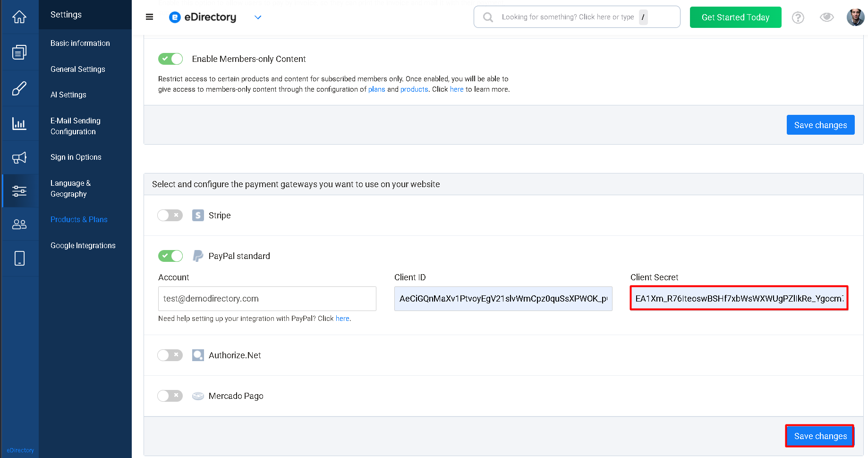Image resolution: width=868 pixels, height=458 pixels.
Task: Open the settings sliders icon
Action: [19, 191]
